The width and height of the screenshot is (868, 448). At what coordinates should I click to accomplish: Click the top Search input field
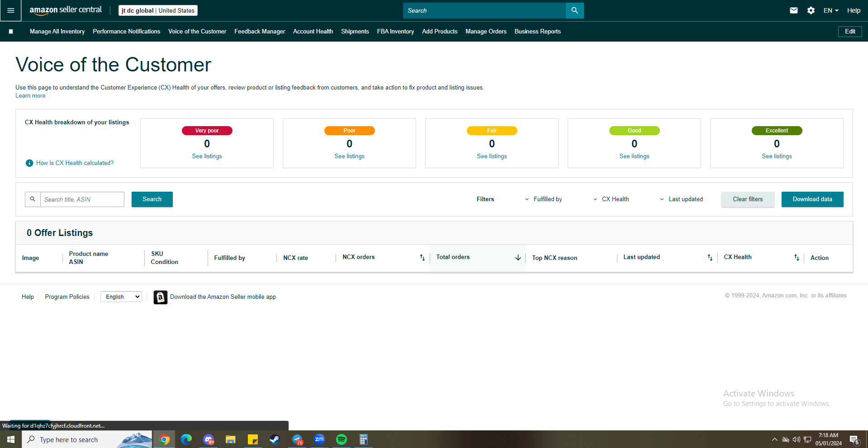(x=484, y=10)
